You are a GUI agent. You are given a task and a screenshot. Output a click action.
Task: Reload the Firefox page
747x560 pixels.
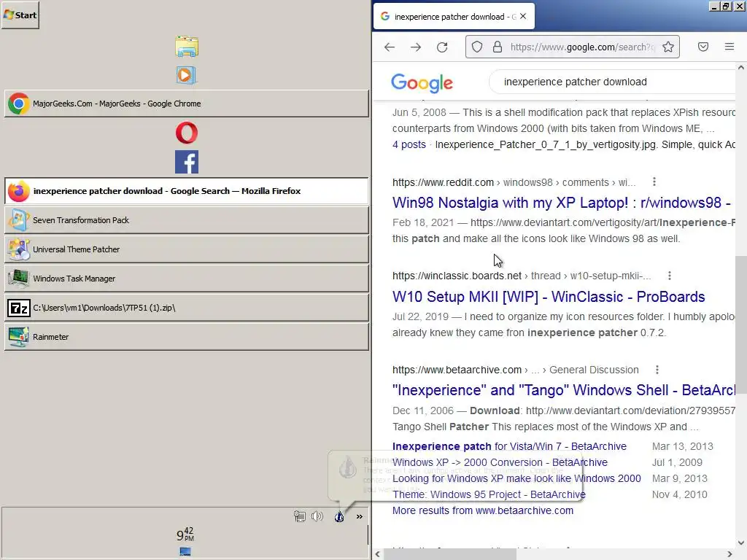pos(442,47)
